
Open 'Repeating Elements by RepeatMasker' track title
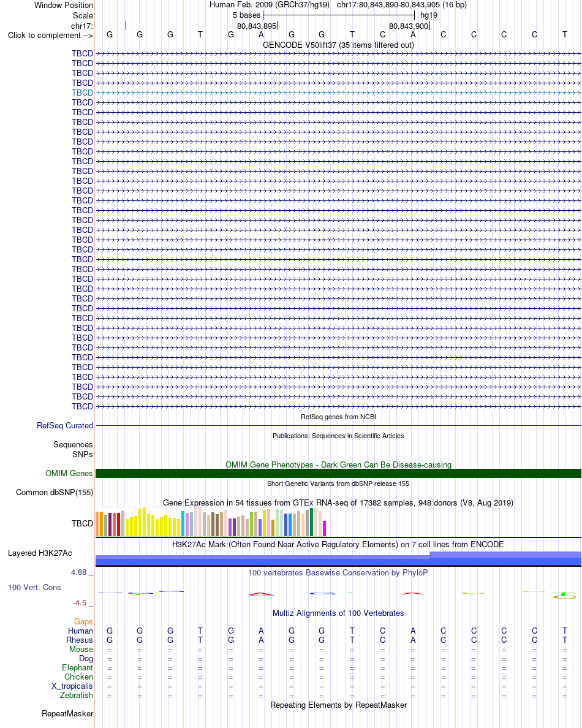(x=338, y=705)
